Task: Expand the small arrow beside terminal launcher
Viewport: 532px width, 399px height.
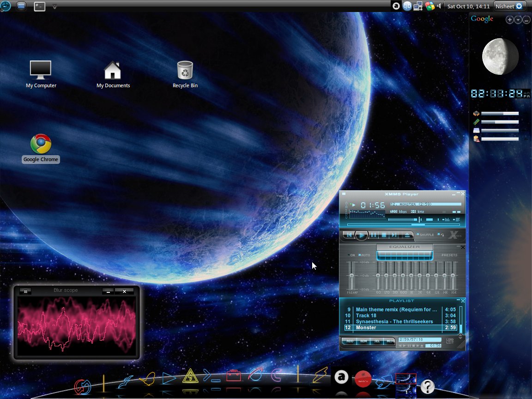Action: [54, 6]
